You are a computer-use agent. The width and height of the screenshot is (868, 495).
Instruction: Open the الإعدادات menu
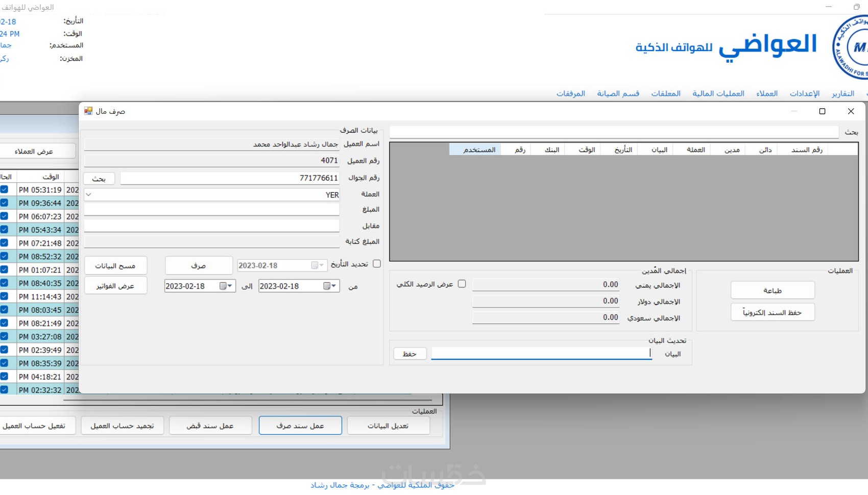coord(805,93)
